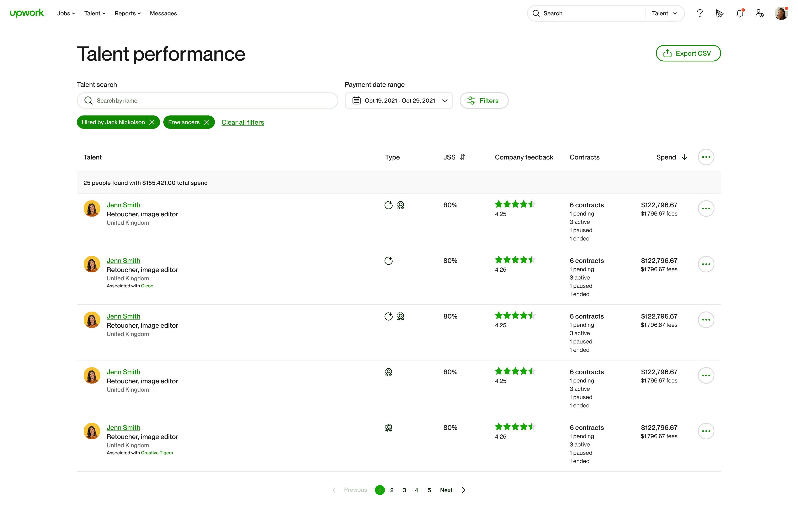This screenshot has width=798, height=532.
Task: Go to page 5
Action: pyautogui.click(x=429, y=490)
